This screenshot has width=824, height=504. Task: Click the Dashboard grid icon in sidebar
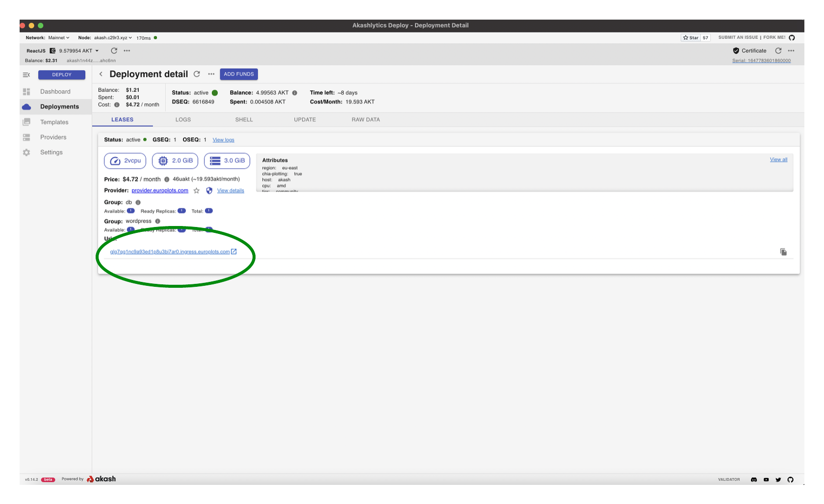(x=26, y=92)
